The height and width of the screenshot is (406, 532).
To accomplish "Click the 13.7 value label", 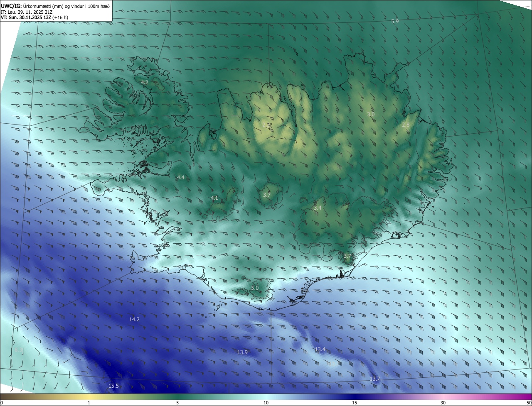I will click(x=375, y=379).
